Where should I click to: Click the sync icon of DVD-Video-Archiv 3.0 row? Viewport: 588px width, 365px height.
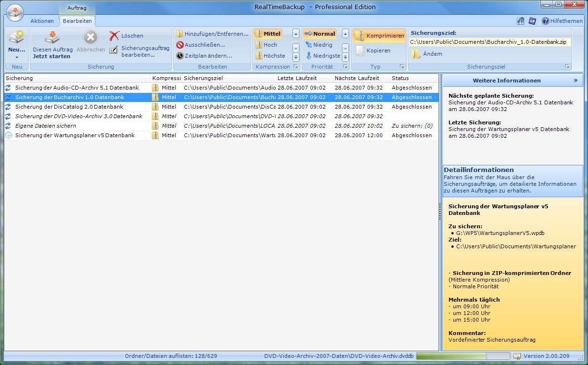point(8,116)
